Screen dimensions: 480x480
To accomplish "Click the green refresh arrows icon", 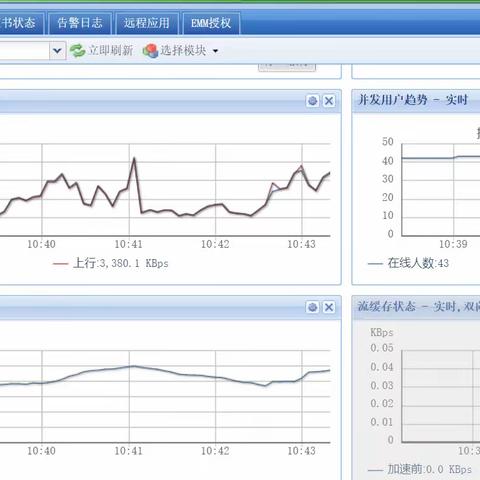I will (x=77, y=51).
